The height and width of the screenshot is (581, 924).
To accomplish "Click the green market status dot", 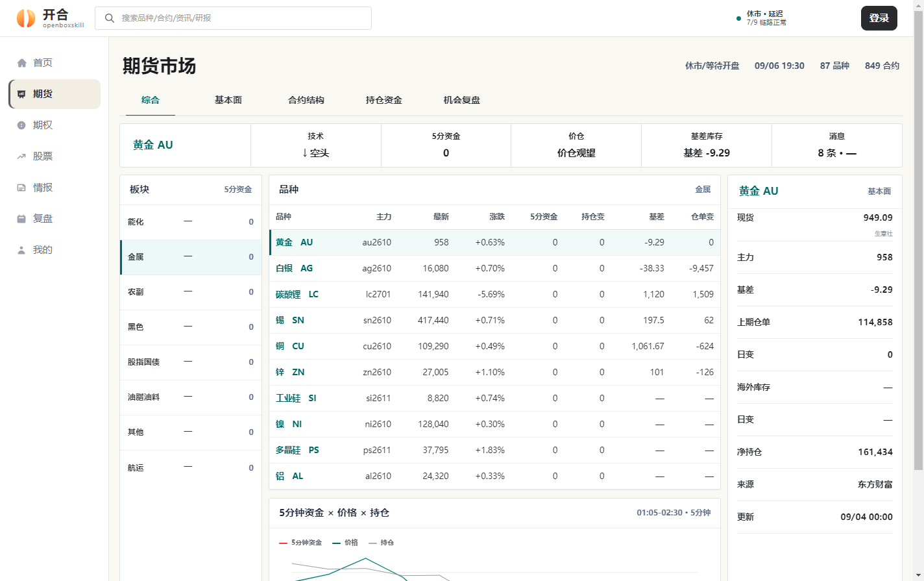I will [x=738, y=18].
